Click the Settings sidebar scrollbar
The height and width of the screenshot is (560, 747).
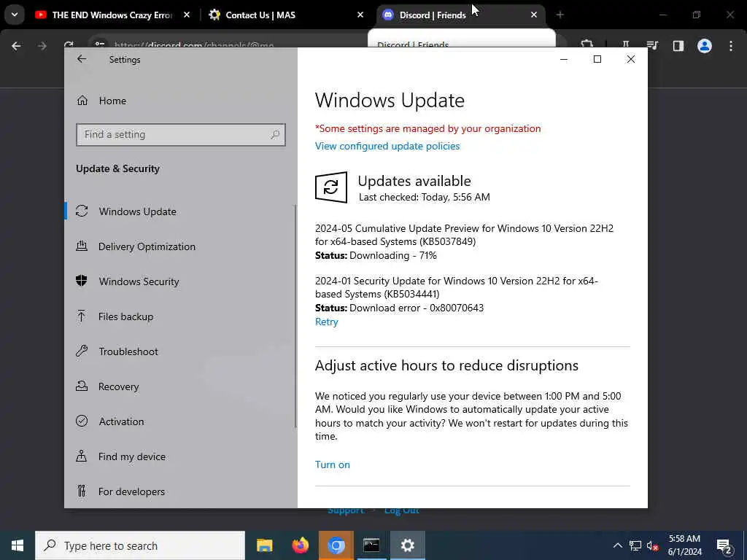295,316
